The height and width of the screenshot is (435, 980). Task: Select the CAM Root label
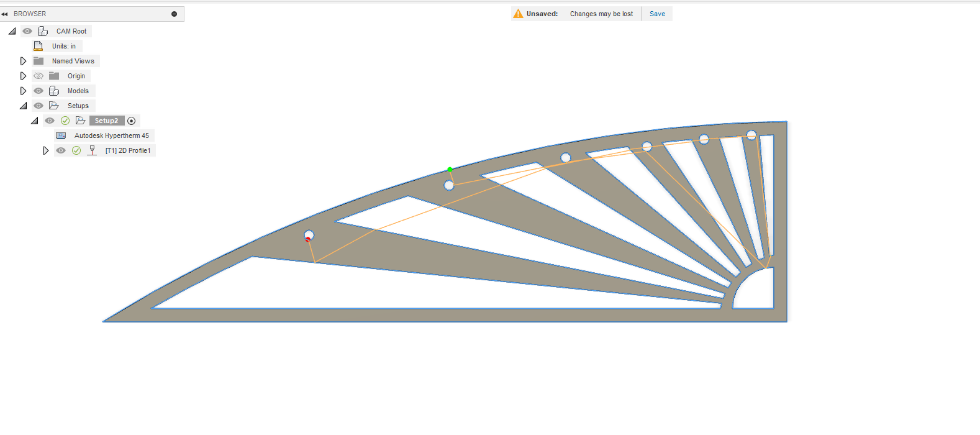(x=71, y=31)
